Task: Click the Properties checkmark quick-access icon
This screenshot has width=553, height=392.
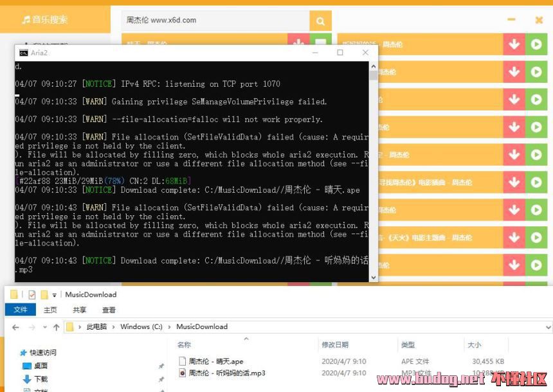Action: [x=32, y=294]
